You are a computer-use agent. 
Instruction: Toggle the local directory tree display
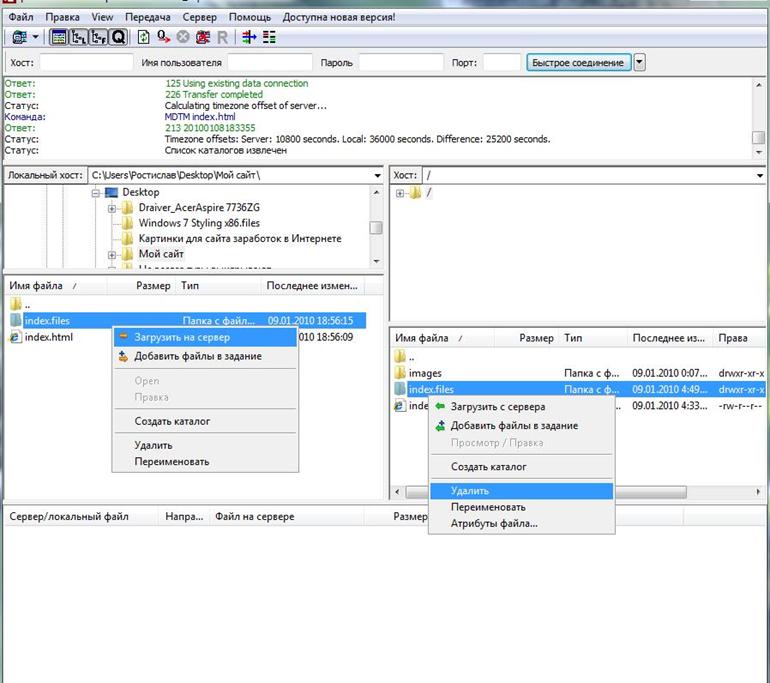pos(78,37)
